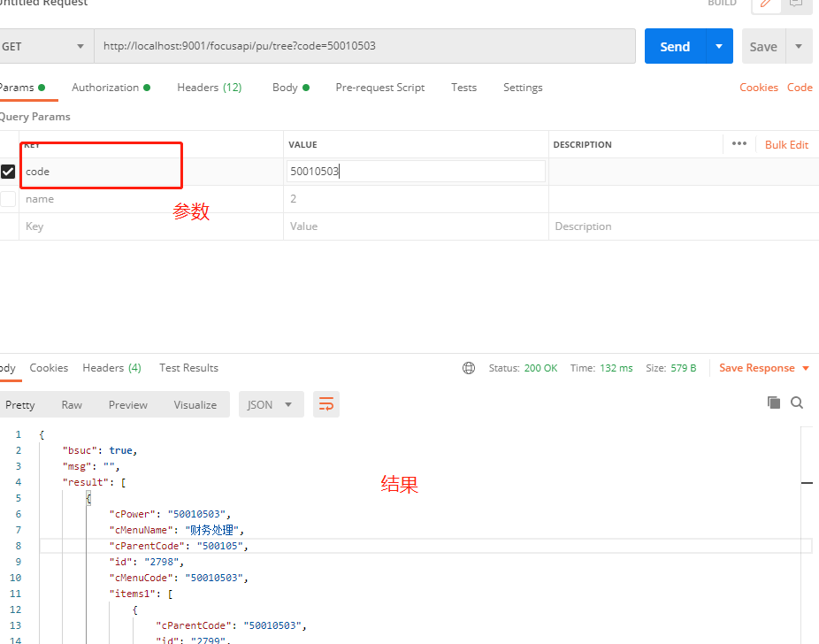Click the "id": "2798" line
The width and height of the screenshot is (819, 644).
click(x=146, y=562)
